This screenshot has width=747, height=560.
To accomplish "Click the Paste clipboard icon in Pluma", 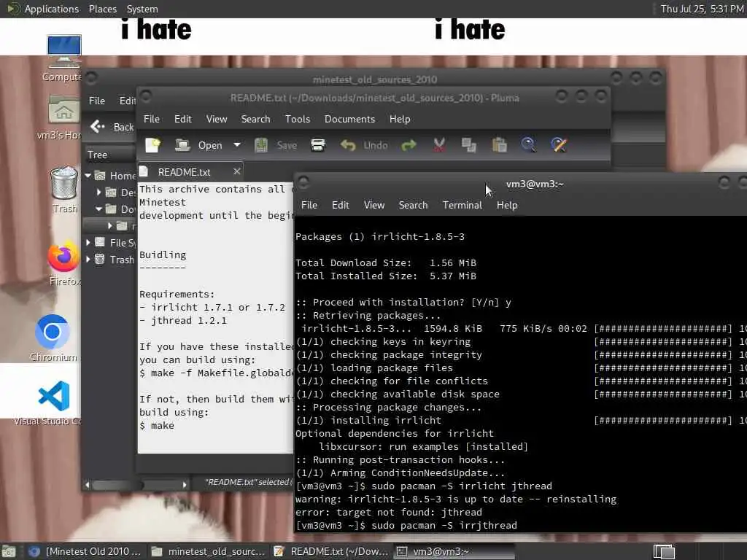I will pyautogui.click(x=499, y=145).
